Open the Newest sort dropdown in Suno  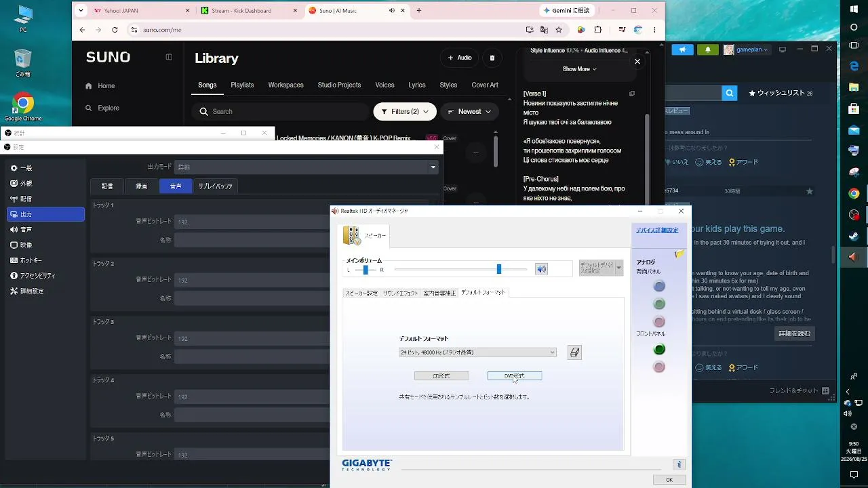coord(469,112)
